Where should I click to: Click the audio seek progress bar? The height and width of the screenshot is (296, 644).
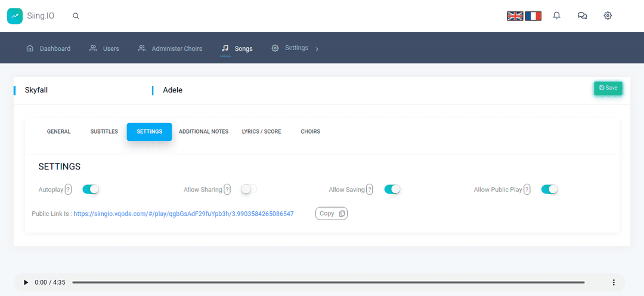328,282
